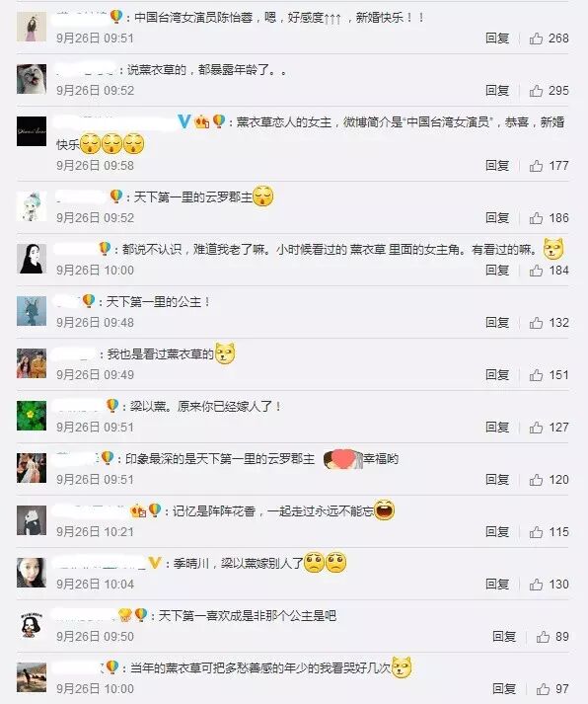
Task: Click thumbs-up on the 295-like comment
Action: (536, 91)
